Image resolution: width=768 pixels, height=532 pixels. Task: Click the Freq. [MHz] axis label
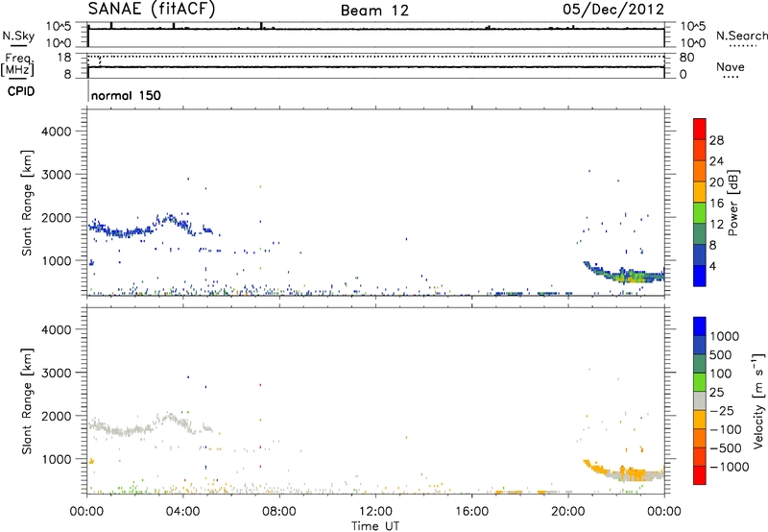click(17, 64)
